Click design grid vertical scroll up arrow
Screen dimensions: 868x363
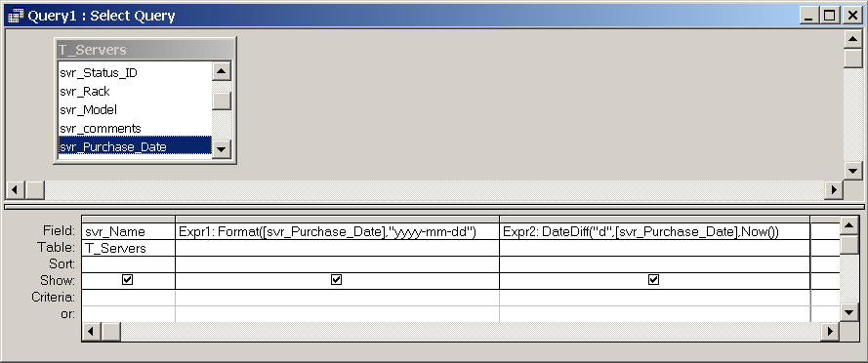point(849,225)
